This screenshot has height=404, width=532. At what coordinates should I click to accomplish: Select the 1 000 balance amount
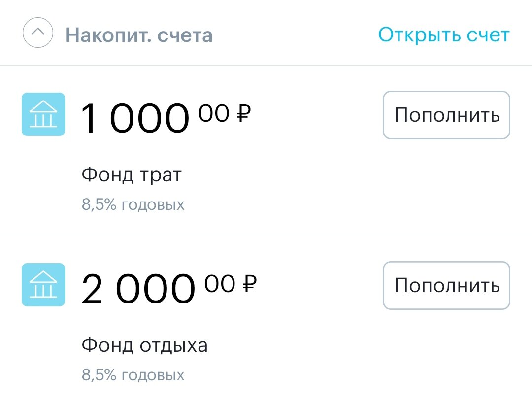134,118
